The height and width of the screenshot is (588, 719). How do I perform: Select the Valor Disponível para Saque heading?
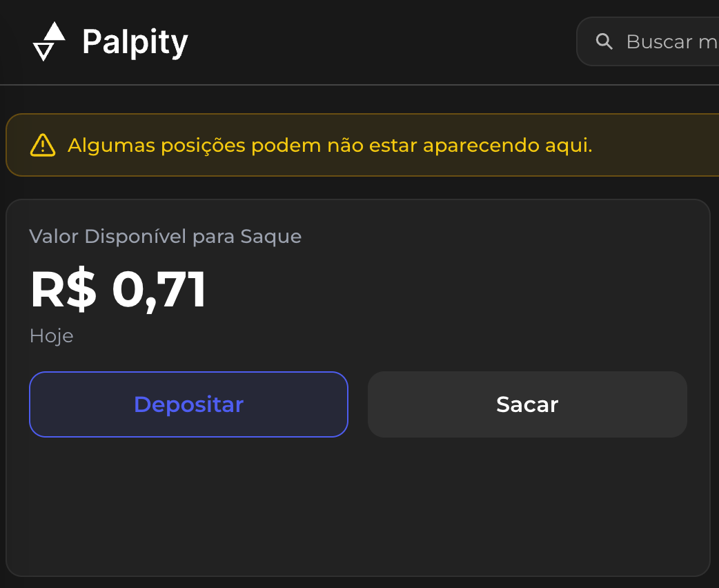pos(166,236)
